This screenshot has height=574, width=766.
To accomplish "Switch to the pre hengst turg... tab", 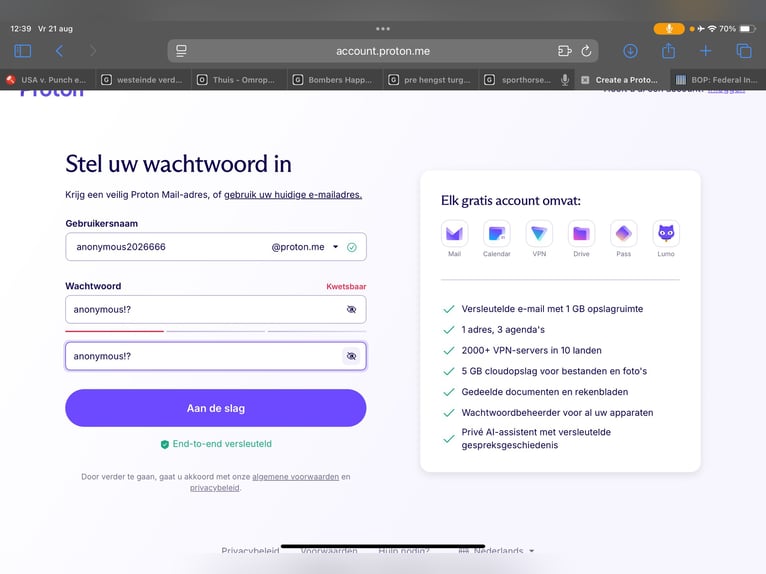I will pyautogui.click(x=429, y=80).
